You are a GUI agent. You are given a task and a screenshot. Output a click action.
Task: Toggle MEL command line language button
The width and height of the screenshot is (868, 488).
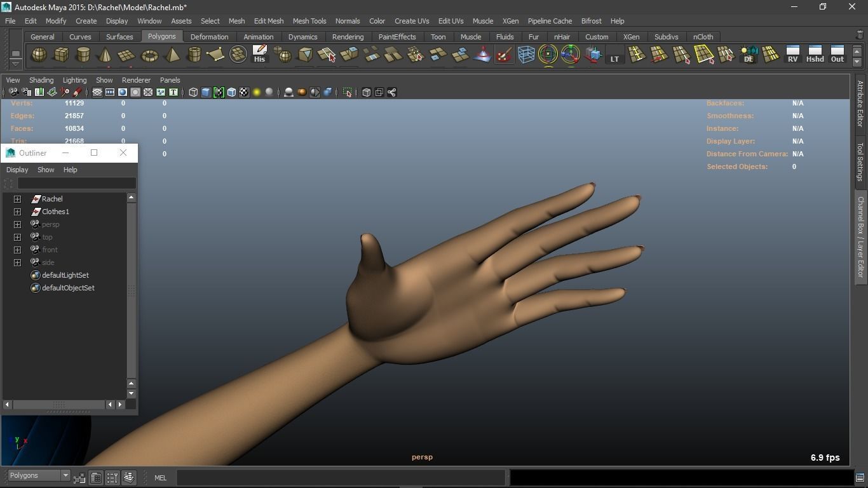[160, 478]
